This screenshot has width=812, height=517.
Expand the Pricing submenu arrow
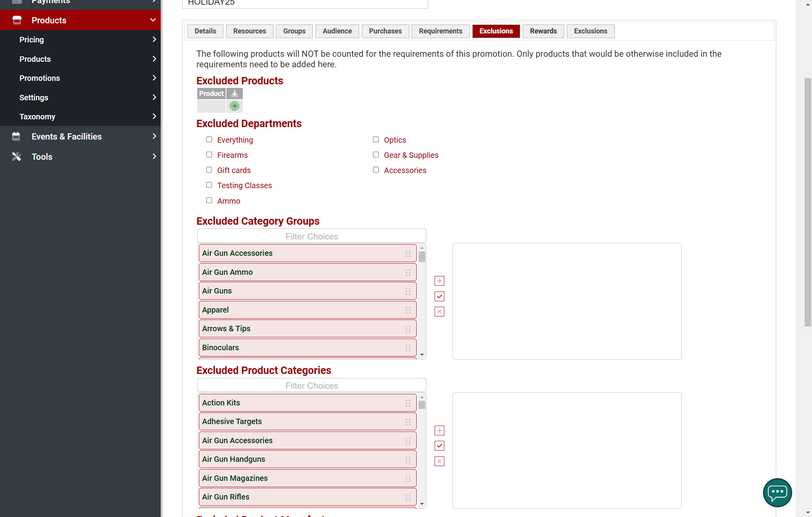point(154,39)
